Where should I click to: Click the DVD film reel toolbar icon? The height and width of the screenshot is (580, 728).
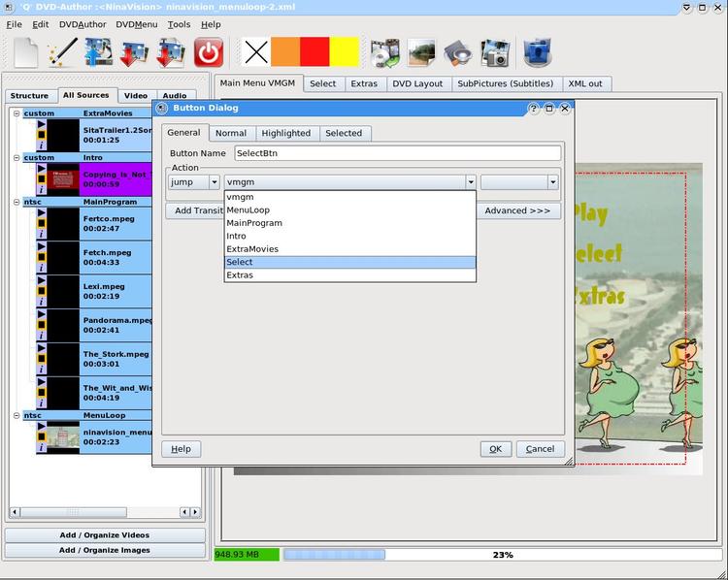pyautogui.click(x=385, y=53)
